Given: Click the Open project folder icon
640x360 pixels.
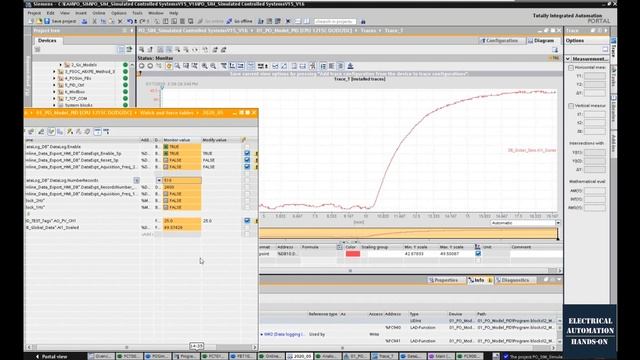Looking at the screenshot, I should (x=39, y=21).
